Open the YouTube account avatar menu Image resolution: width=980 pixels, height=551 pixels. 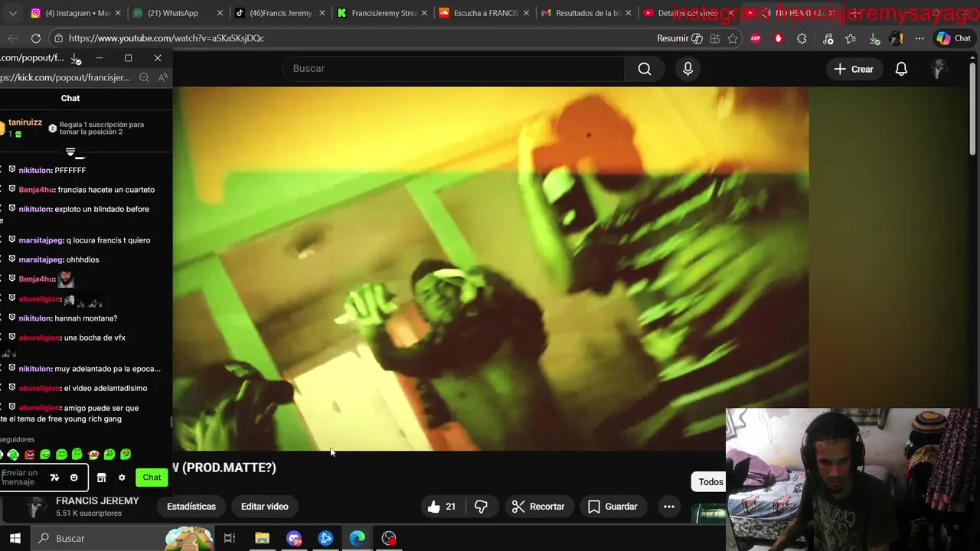coord(939,69)
